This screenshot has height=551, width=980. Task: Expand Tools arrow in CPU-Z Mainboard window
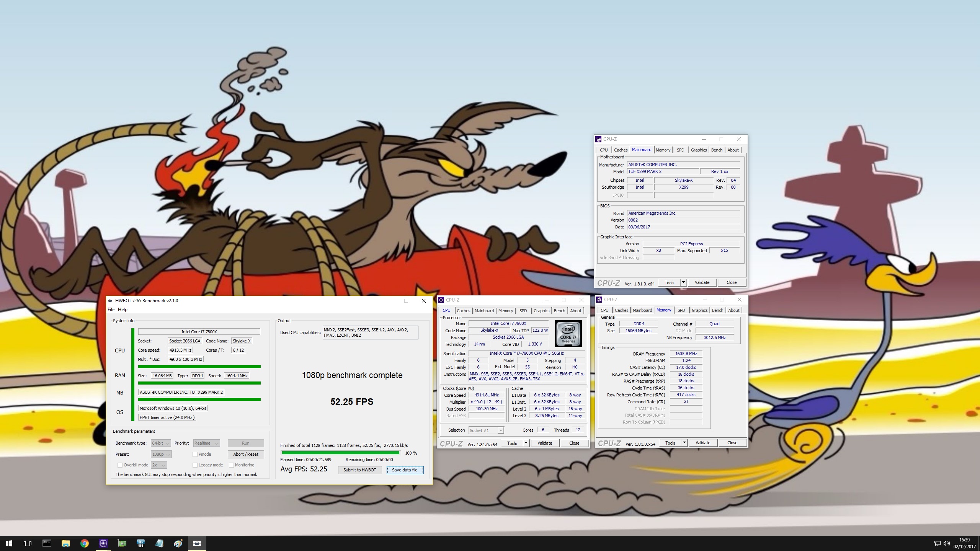(683, 282)
